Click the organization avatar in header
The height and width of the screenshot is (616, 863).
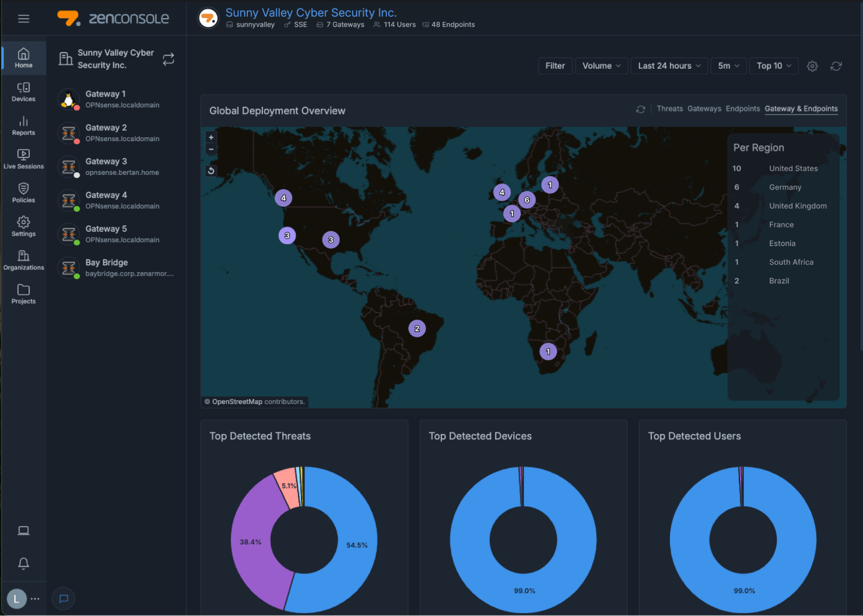click(208, 19)
